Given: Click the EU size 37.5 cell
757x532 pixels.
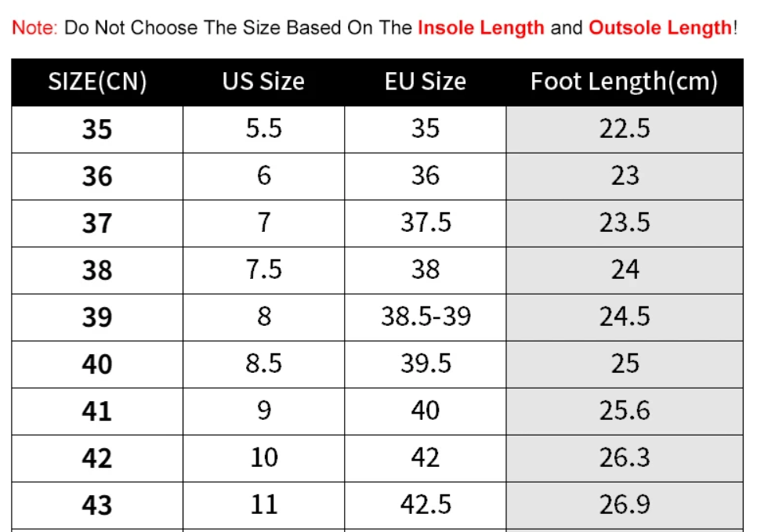Looking at the screenshot, I should (x=426, y=223).
